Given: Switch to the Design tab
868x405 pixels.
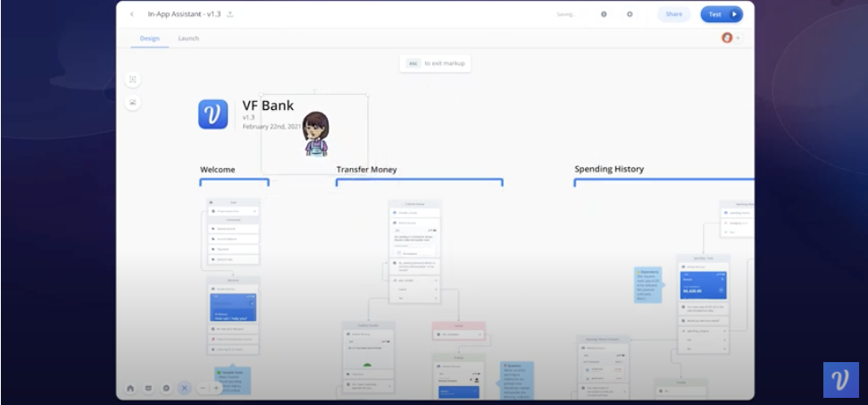Looking at the screenshot, I should 149,38.
